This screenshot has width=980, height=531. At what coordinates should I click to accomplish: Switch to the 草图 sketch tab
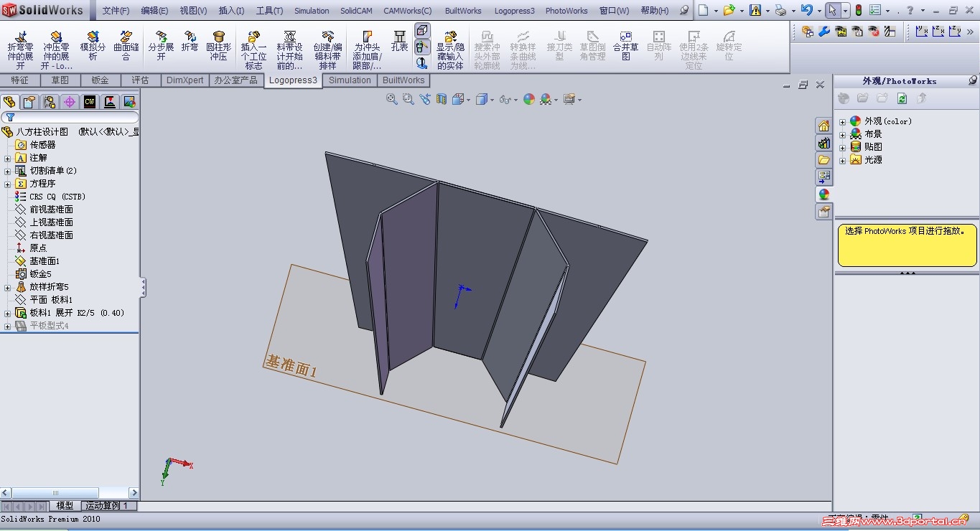tap(60, 80)
